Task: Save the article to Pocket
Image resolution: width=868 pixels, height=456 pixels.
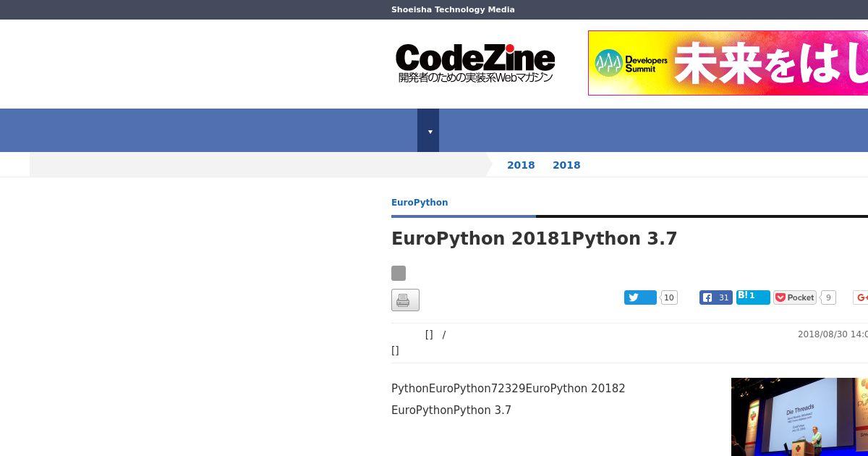Action: 795,297
